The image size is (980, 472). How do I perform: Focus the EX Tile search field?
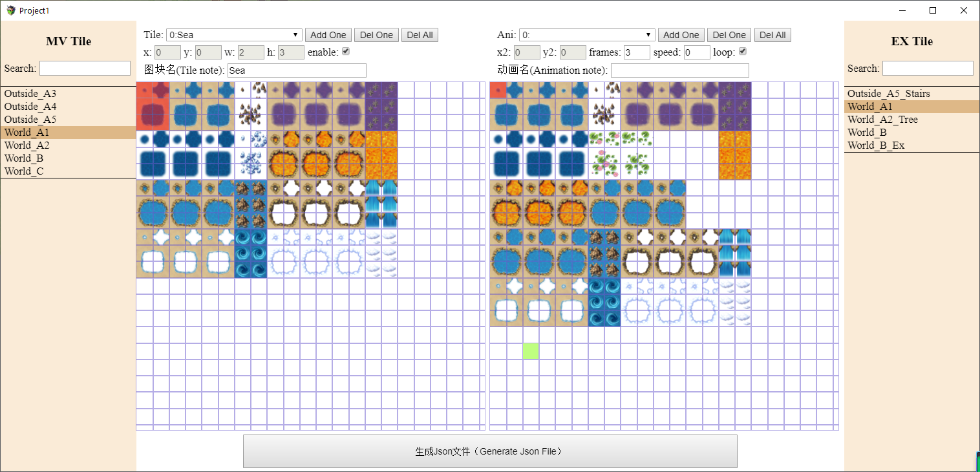pyautogui.click(x=928, y=69)
